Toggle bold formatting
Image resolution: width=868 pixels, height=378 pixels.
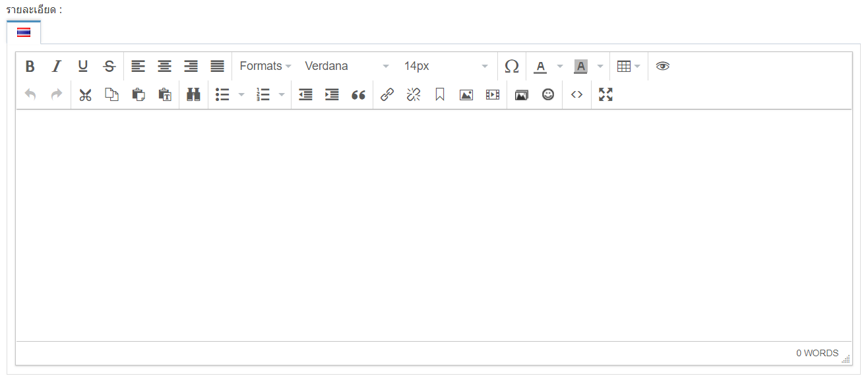30,66
